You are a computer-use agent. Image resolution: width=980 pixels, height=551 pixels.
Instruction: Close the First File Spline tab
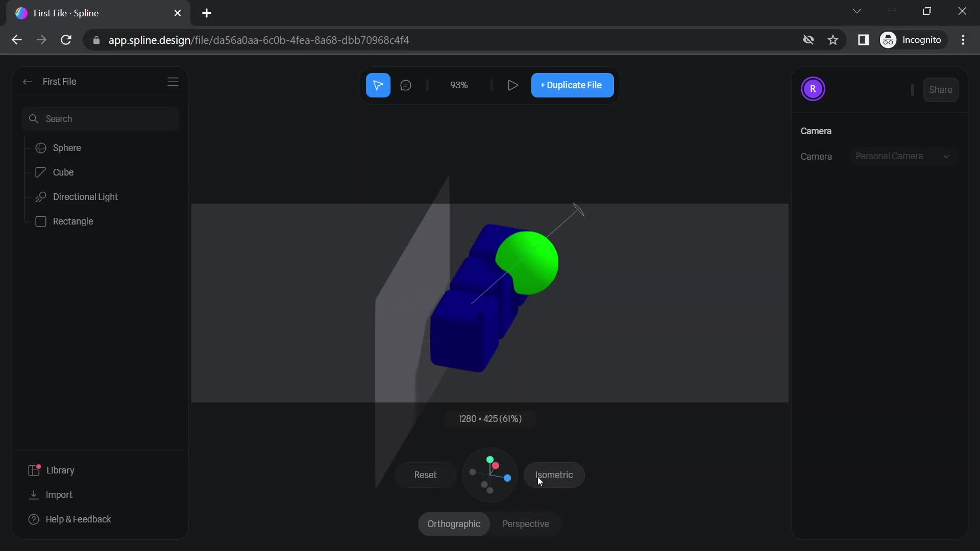(x=178, y=13)
